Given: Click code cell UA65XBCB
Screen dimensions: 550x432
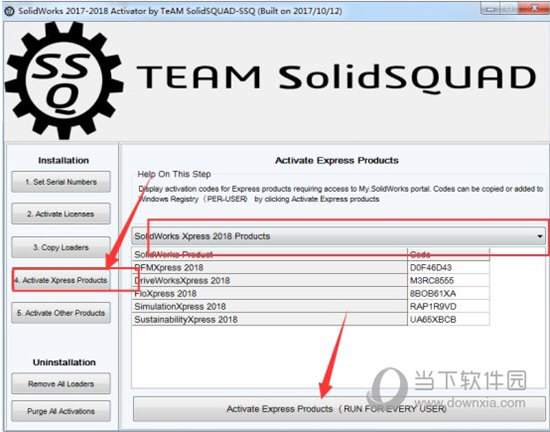Looking at the screenshot, I should tap(449, 319).
